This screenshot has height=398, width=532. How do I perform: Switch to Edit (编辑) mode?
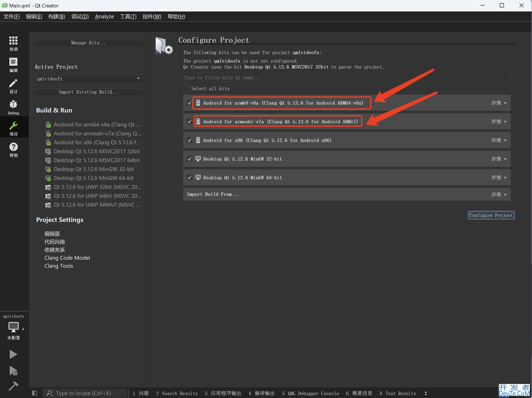tap(13, 65)
